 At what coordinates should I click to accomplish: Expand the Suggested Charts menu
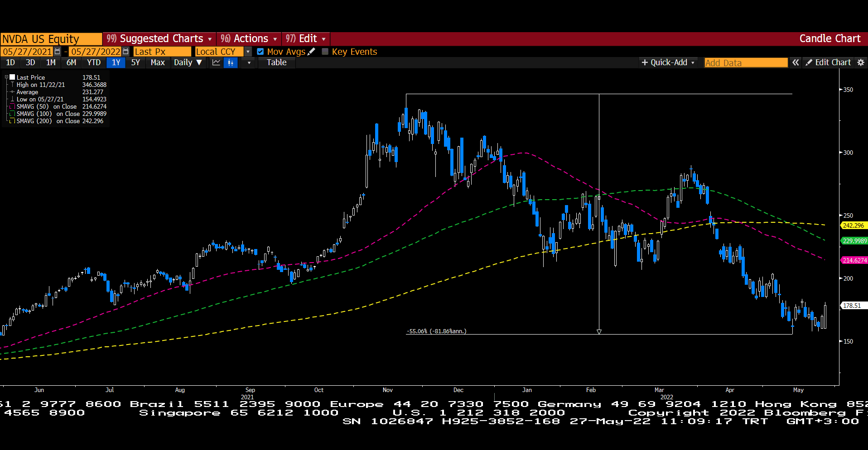(x=159, y=38)
